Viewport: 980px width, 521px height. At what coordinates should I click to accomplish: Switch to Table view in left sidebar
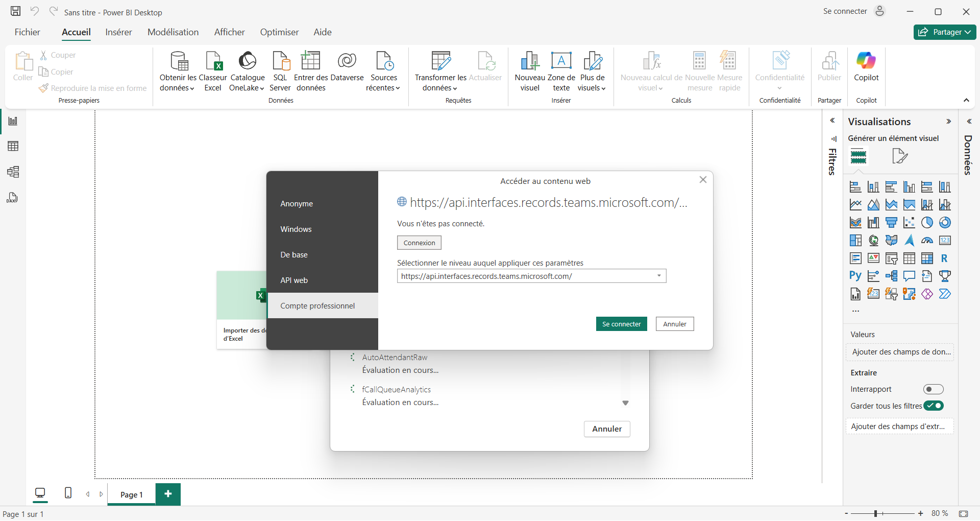pyautogui.click(x=13, y=147)
